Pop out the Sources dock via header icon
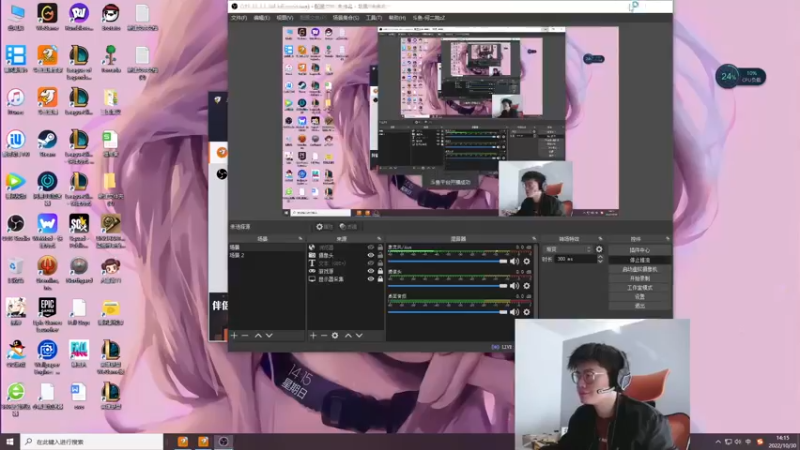 (x=379, y=239)
